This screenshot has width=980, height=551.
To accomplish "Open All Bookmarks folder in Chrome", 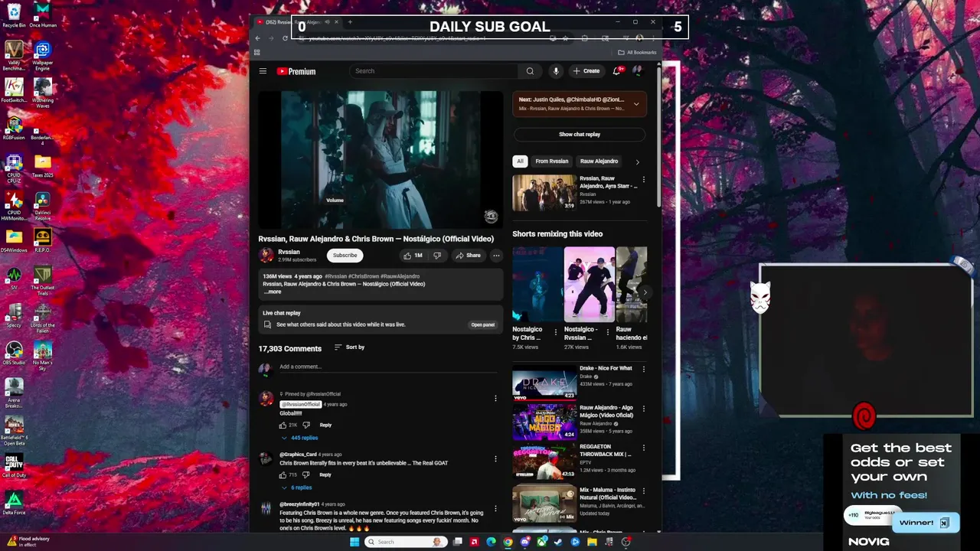I will (637, 53).
